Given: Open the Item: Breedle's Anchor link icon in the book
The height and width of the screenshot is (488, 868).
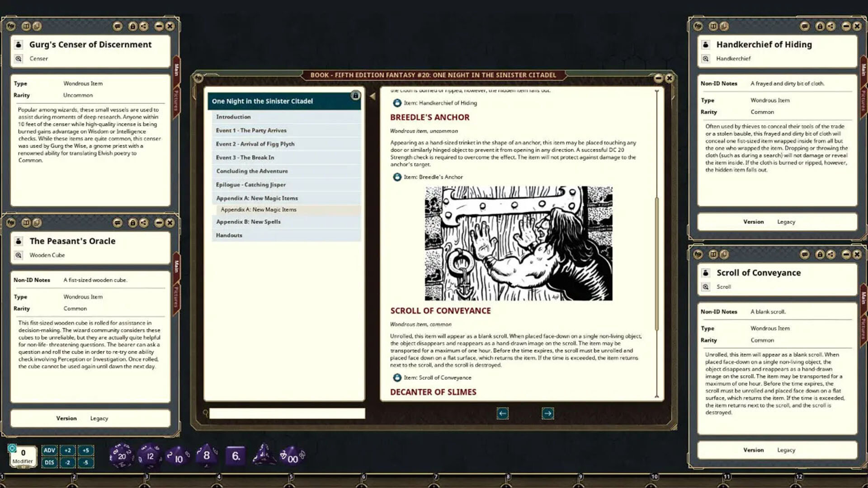Looking at the screenshot, I should pos(396,177).
